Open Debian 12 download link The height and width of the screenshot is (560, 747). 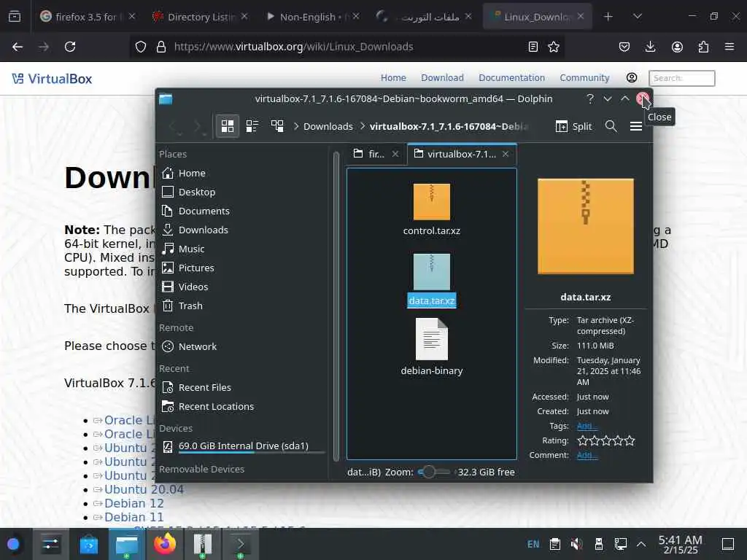pos(134,503)
